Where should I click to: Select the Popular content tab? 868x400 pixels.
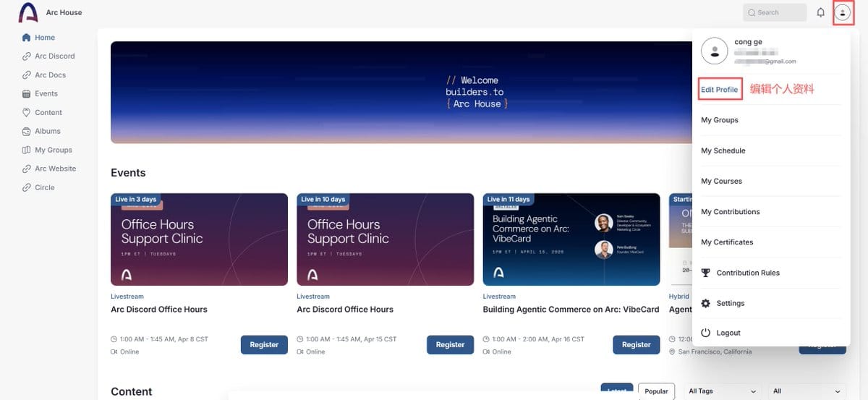tap(656, 391)
